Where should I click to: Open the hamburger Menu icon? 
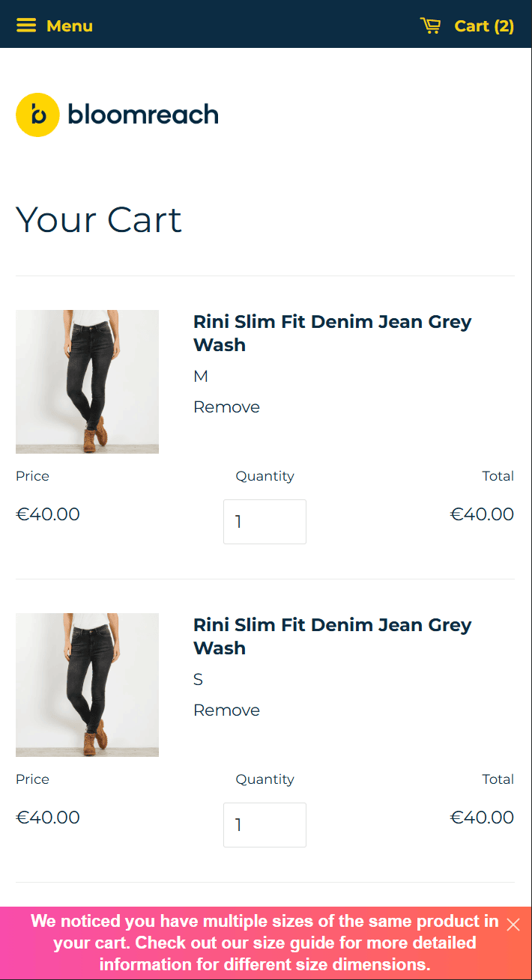[x=26, y=25]
